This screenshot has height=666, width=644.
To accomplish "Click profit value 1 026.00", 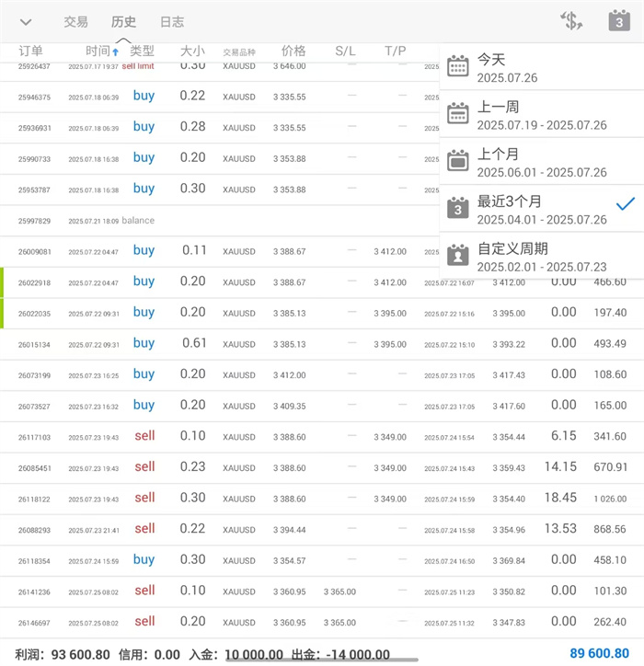I will [610, 499].
